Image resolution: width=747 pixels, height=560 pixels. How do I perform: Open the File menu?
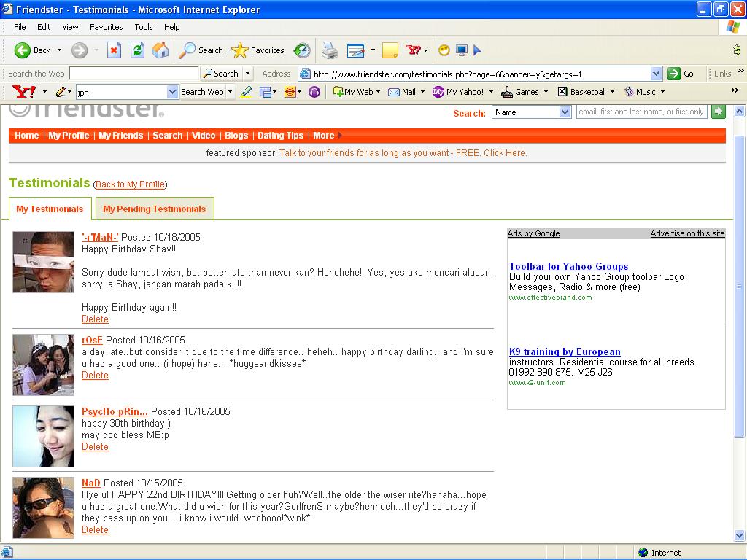pyautogui.click(x=20, y=27)
